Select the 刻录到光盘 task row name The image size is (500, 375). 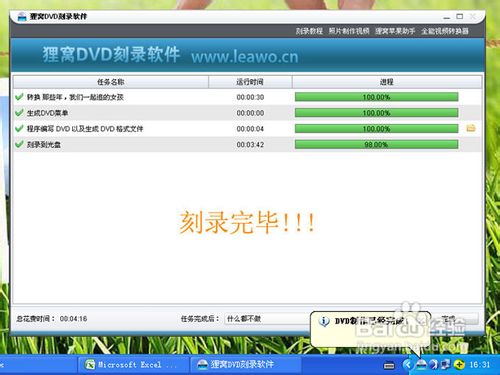[x=44, y=145]
